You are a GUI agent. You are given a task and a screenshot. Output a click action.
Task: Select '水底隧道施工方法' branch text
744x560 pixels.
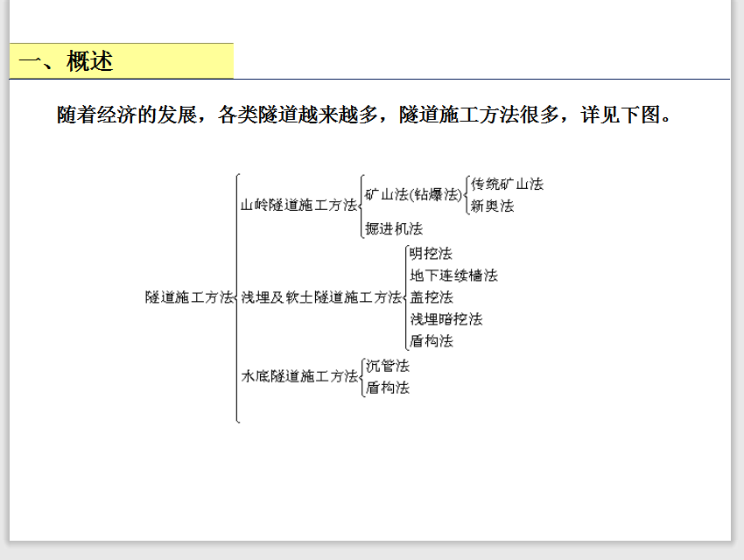coord(299,376)
